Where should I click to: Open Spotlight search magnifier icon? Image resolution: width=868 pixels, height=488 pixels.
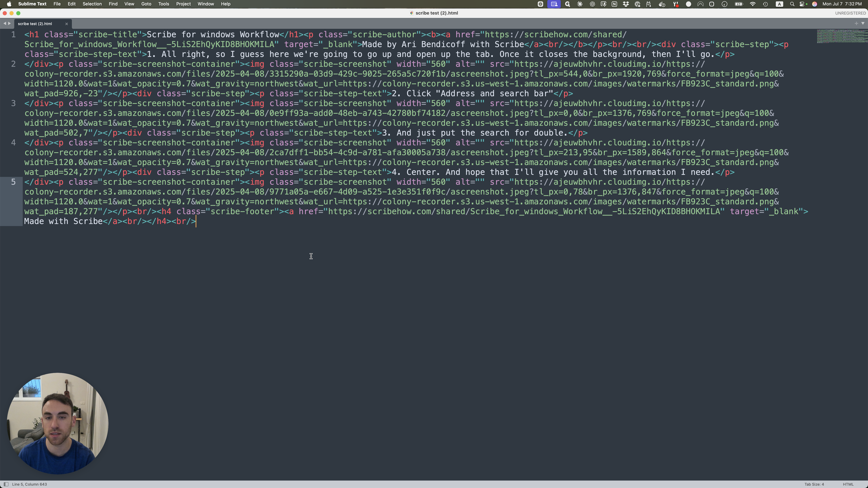792,4
